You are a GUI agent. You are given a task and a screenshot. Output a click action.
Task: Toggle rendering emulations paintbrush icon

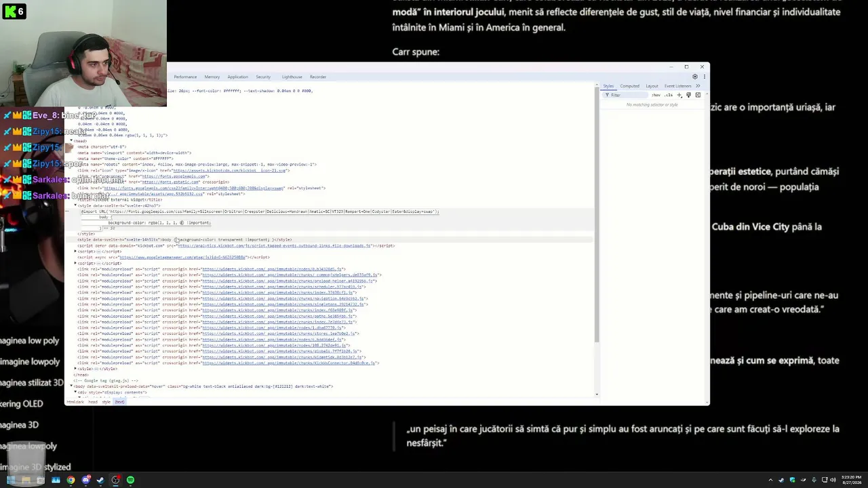(688, 95)
